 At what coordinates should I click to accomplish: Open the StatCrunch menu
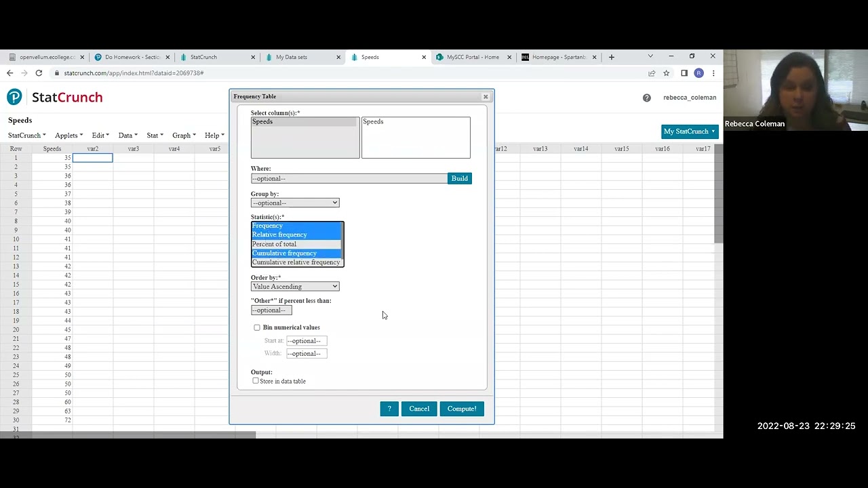coord(26,136)
